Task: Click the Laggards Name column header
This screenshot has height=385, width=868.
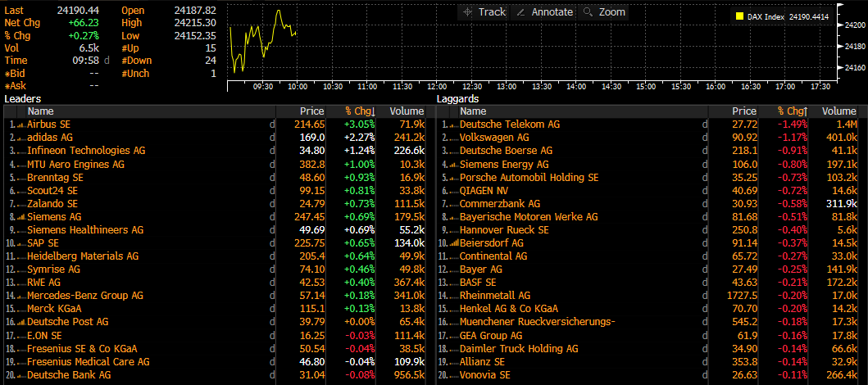Action: [474, 111]
